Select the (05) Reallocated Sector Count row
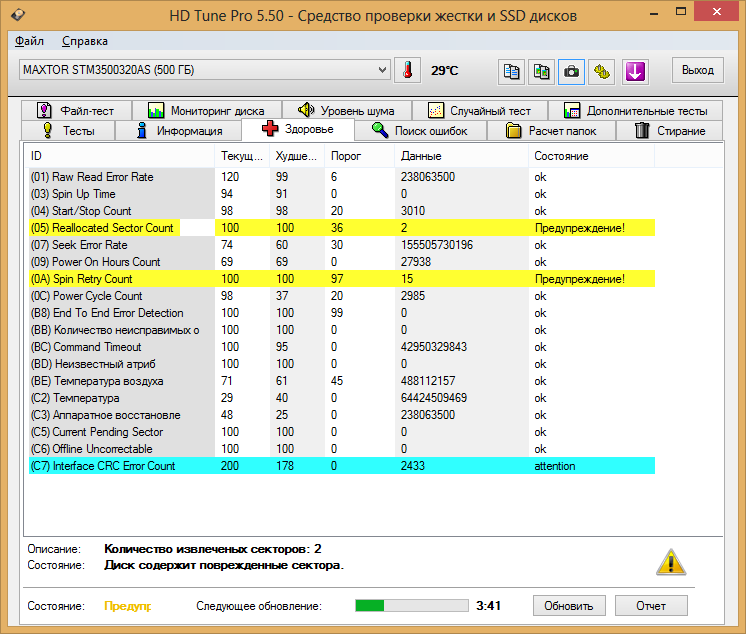The image size is (746, 634). 342,228
